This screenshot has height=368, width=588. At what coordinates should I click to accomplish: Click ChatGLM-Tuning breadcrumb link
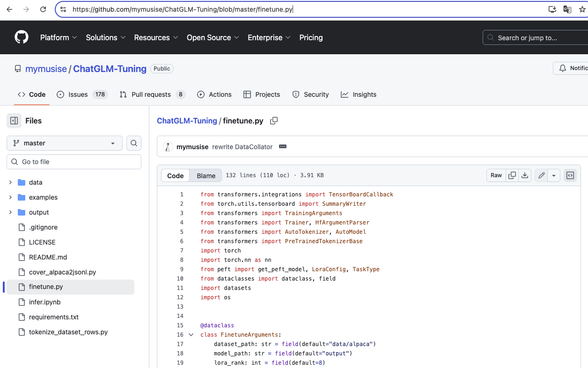coord(187,121)
